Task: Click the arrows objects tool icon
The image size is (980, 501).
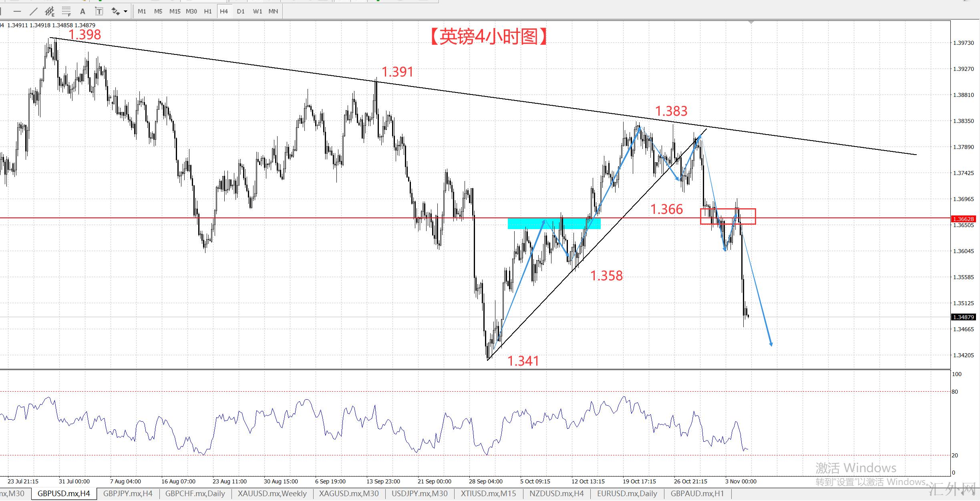Action: pyautogui.click(x=116, y=12)
